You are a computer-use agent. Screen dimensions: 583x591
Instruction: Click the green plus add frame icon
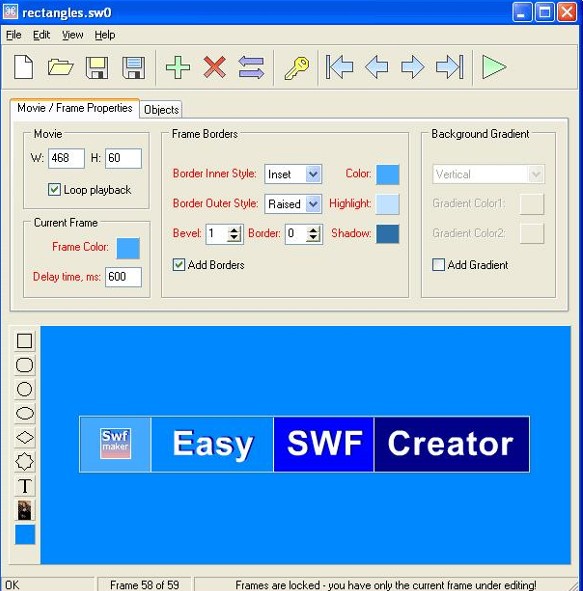tap(178, 67)
